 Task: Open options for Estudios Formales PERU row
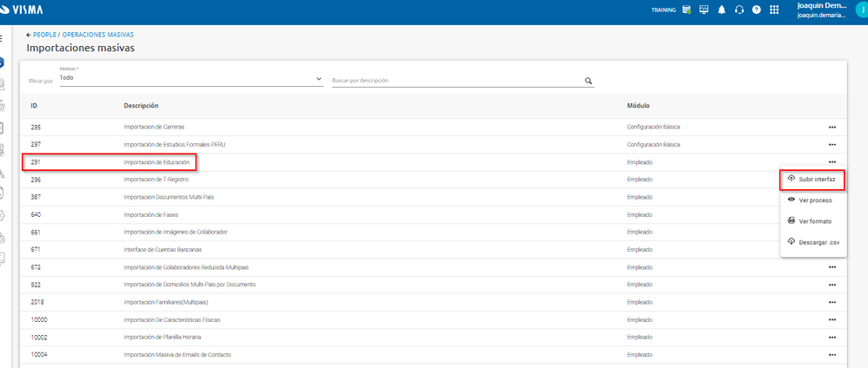click(x=832, y=144)
